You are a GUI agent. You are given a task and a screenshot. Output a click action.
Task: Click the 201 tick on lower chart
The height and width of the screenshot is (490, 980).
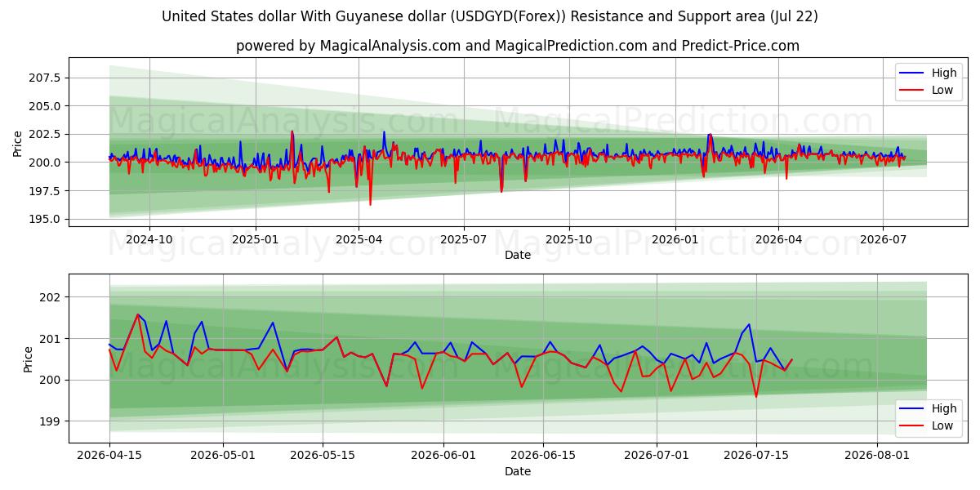pos(51,339)
